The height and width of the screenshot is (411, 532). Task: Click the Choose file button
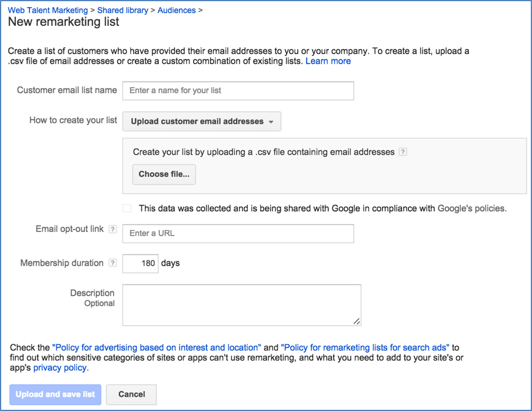pyautogui.click(x=164, y=174)
